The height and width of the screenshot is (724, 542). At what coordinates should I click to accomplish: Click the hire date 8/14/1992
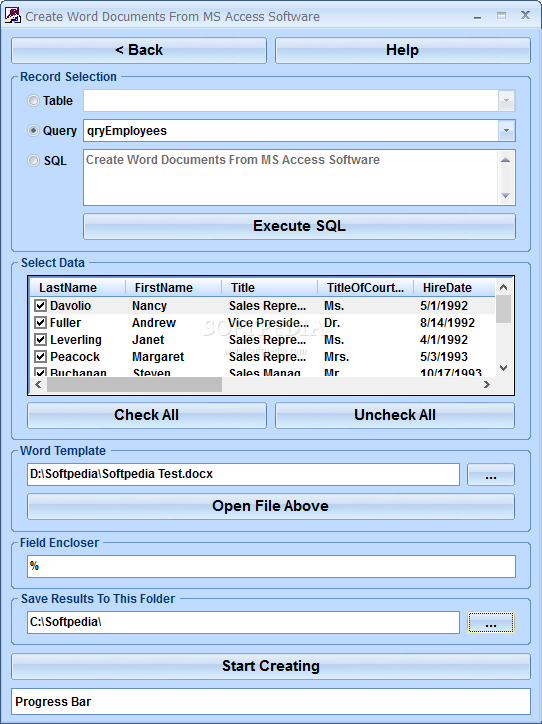pyautogui.click(x=447, y=323)
